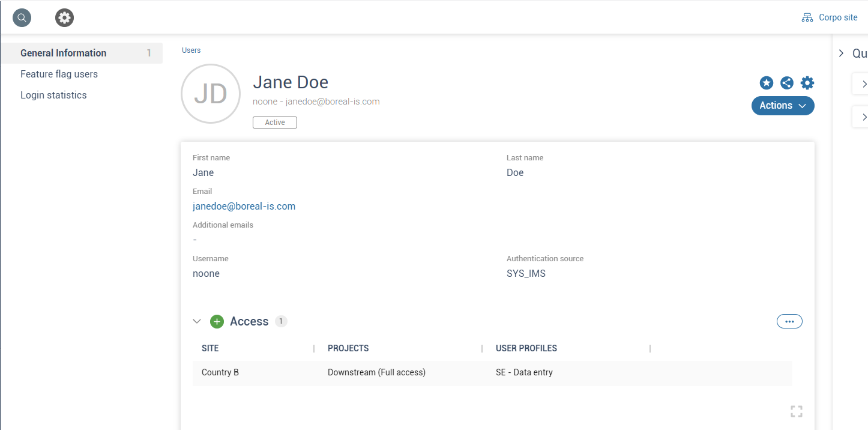Open search with the magnifier icon
The height and width of the screenshot is (430, 868).
tap(22, 17)
